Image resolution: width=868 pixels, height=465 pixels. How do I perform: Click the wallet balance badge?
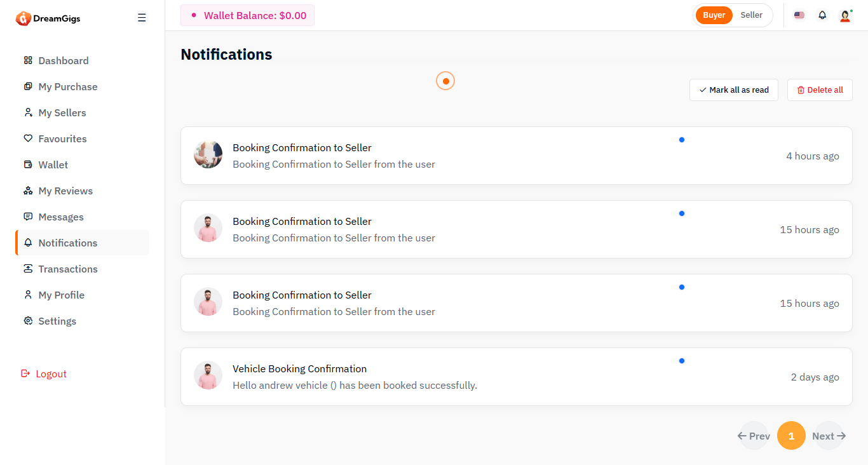click(247, 15)
